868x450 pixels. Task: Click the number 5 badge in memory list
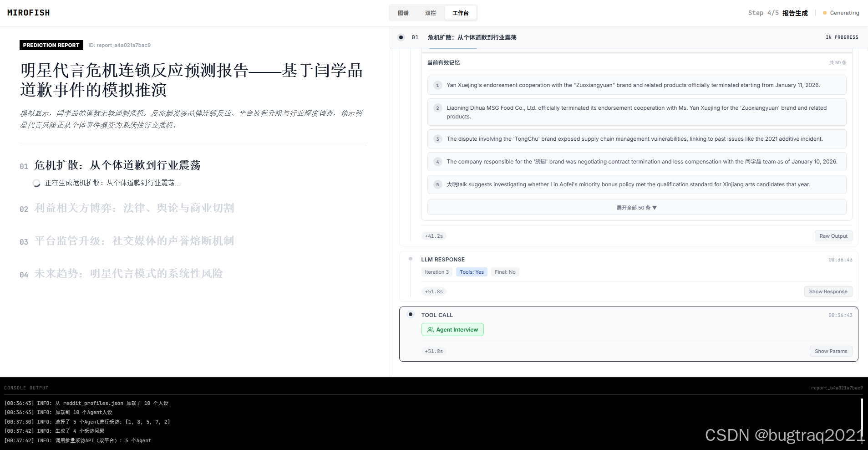438,184
